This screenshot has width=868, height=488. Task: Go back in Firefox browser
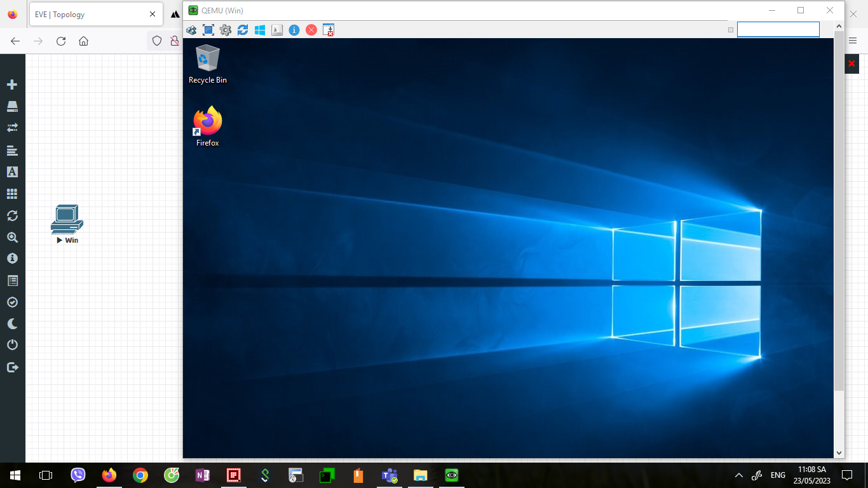tap(15, 41)
